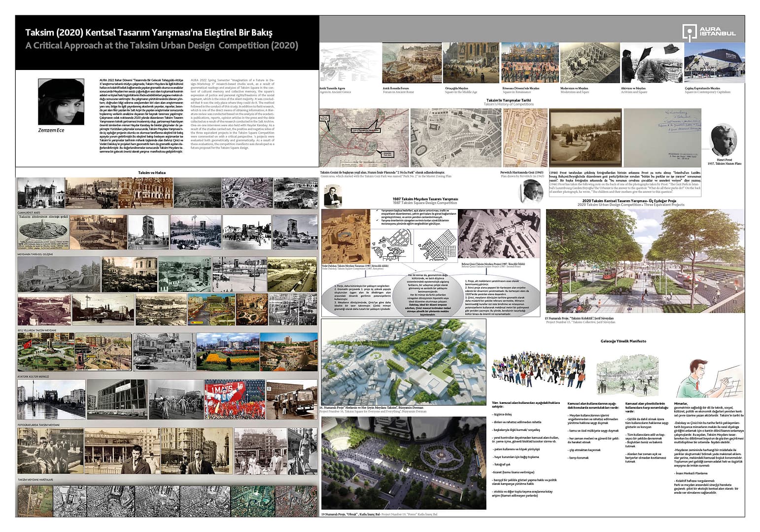Click the red 1 Mayıs poster image
Image resolution: width=760 pixels, height=532 pixels.
[234, 399]
